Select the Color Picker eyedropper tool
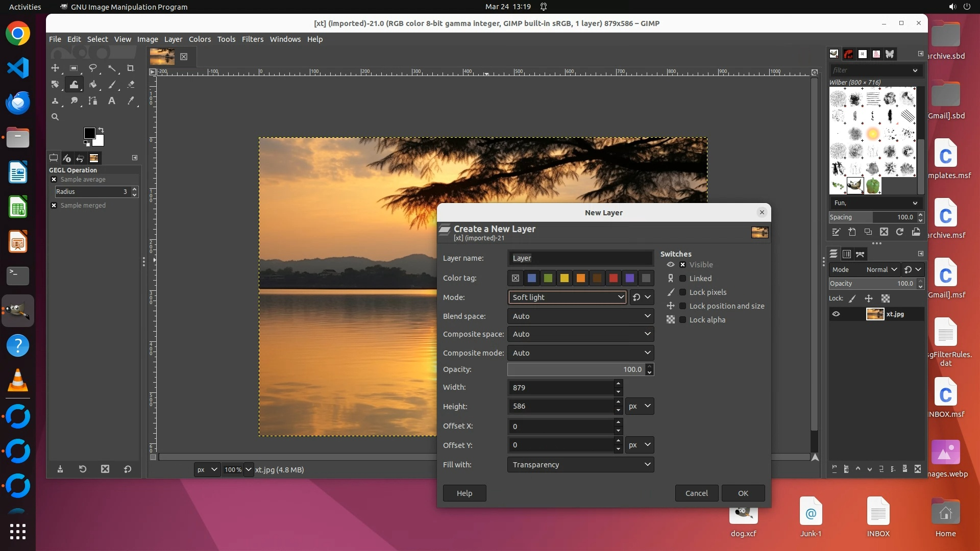980x551 pixels. pyautogui.click(x=130, y=101)
